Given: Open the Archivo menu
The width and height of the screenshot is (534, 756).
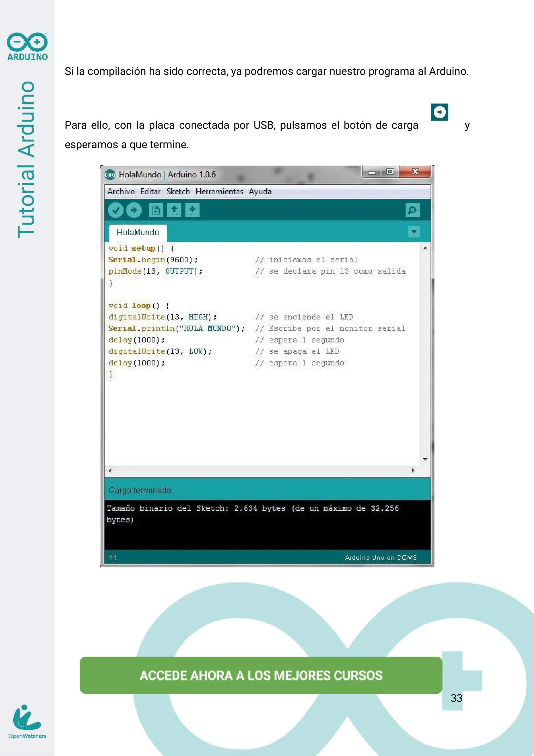Looking at the screenshot, I should (121, 192).
